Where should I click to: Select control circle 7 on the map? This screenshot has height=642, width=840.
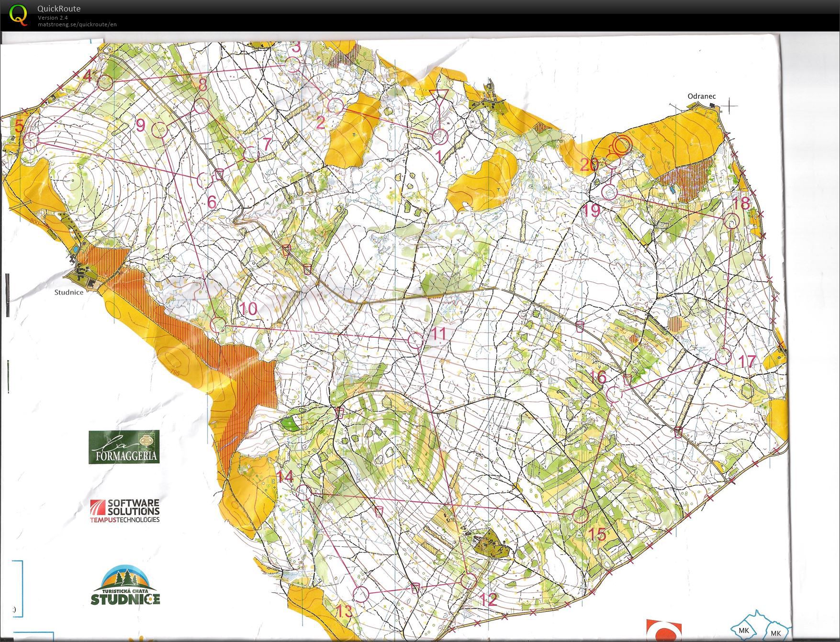coord(251,154)
